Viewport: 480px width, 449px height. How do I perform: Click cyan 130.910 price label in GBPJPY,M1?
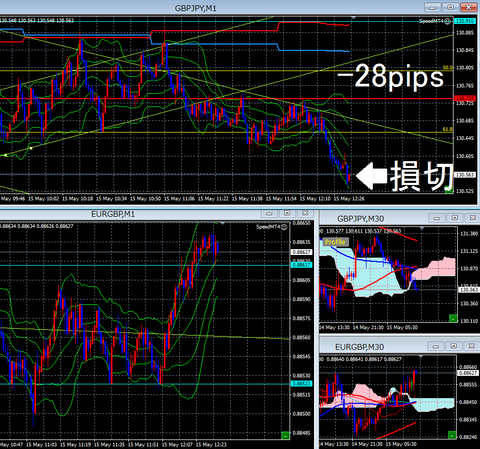(x=465, y=21)
